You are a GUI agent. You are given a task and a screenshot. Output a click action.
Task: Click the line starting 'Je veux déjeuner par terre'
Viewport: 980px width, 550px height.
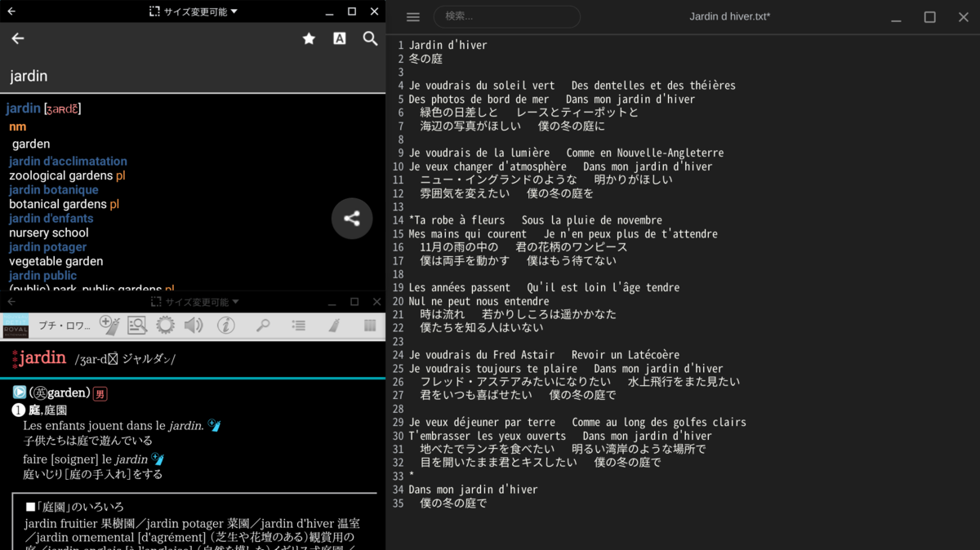[577, 422]
